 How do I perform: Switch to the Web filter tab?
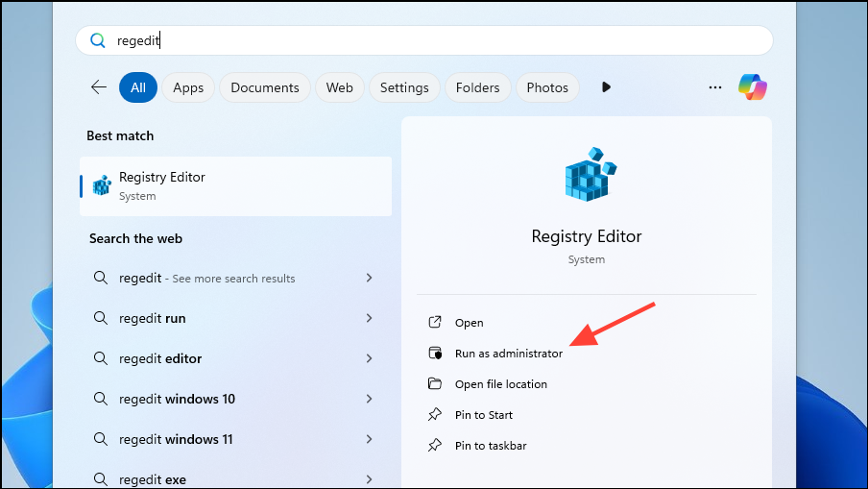pos(339,87)
